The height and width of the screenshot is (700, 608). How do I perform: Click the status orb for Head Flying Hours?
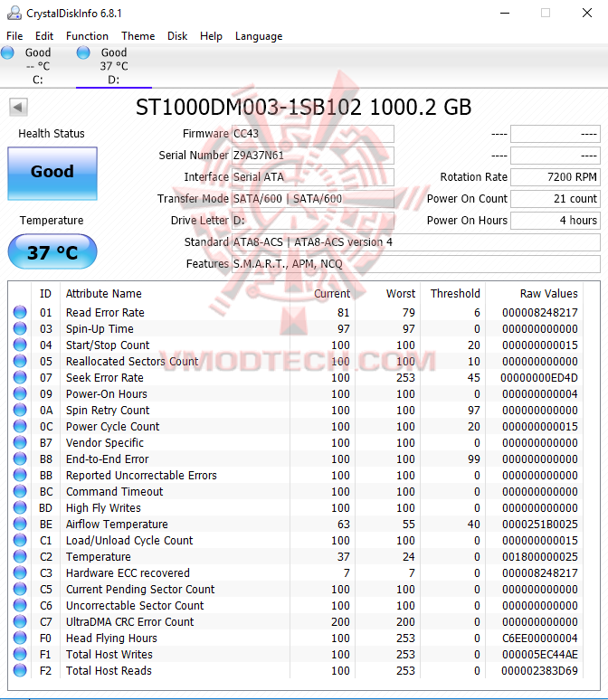pyautogui.click(x=20, y=638)
